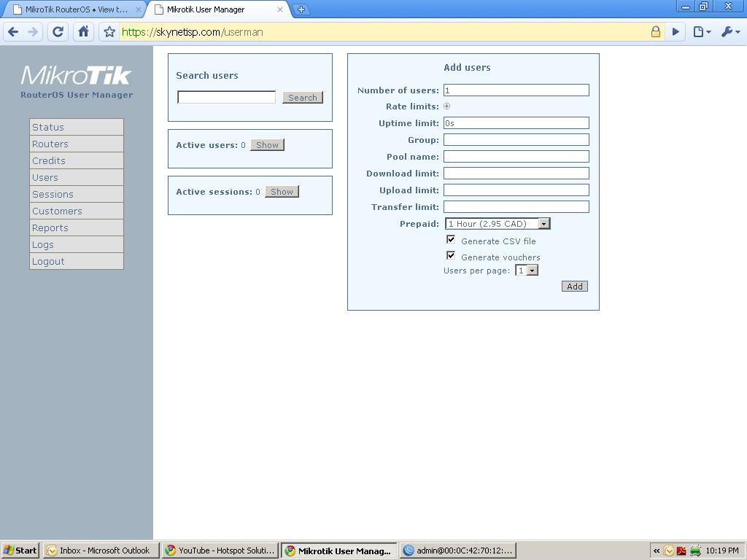The image size is (747, 560).
Task: Open a new tab with the plus button
Action: coord(301,9)
